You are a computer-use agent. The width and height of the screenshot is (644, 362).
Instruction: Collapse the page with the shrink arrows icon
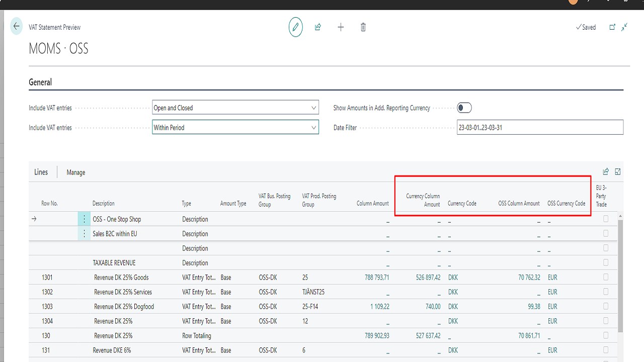tap(624, 27)
